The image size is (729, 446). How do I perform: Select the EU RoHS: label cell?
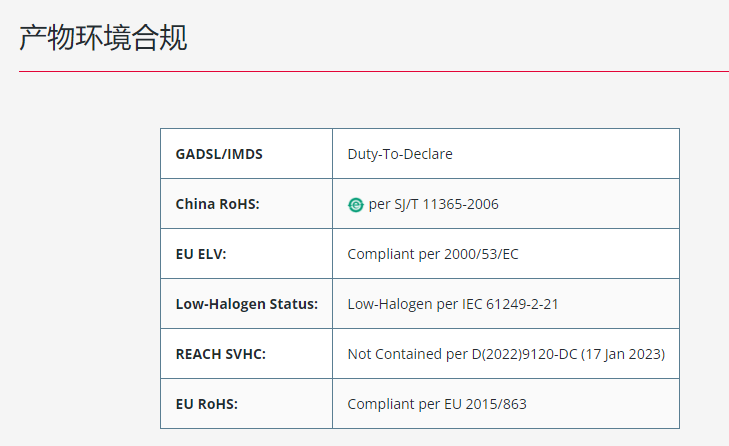246,404
